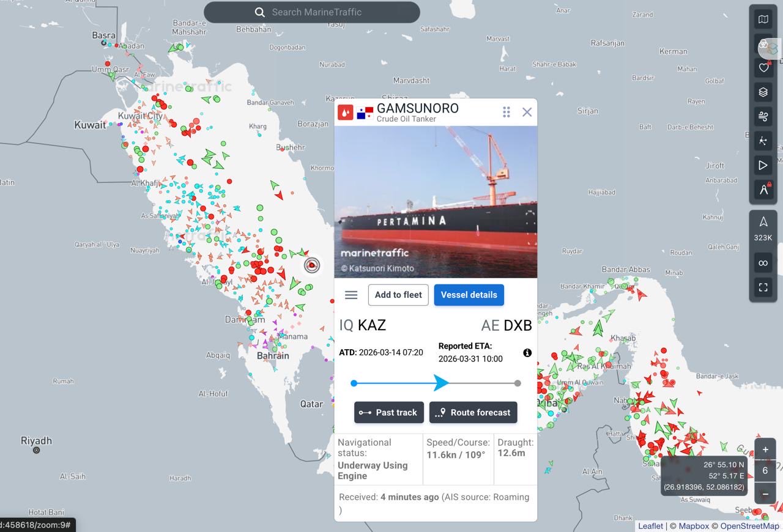Show the Route forecast
The height and width of the screenshot is (532, 783).
[x=473, y=413]
